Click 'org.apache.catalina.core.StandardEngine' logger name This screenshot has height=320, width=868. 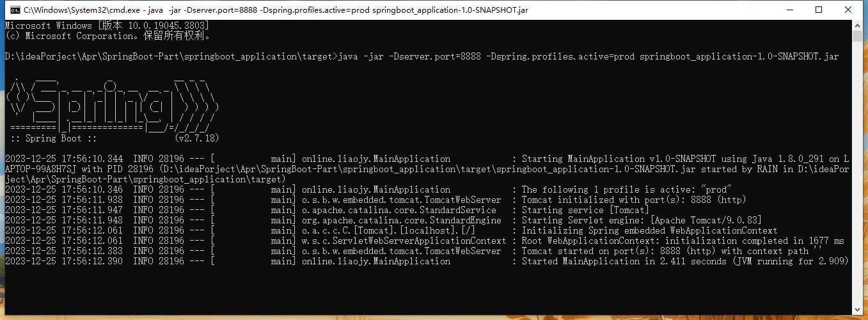click(x=401, y=220)
